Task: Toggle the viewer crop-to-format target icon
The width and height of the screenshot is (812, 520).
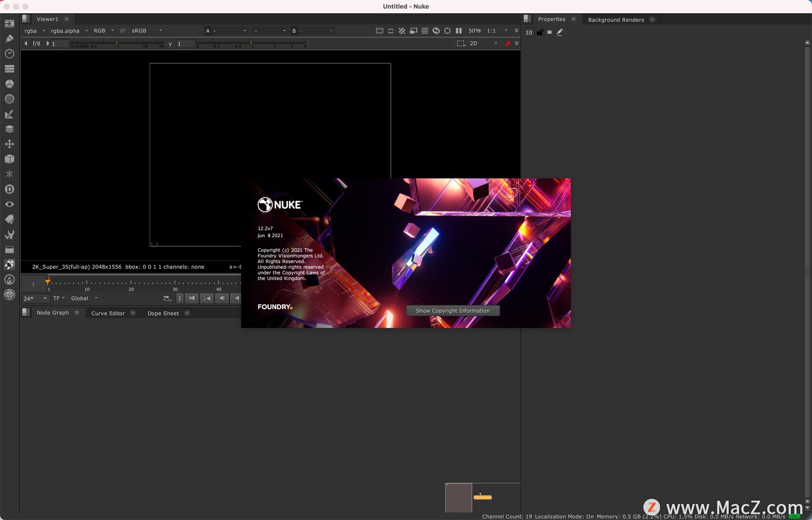Action: click(447, 31)
